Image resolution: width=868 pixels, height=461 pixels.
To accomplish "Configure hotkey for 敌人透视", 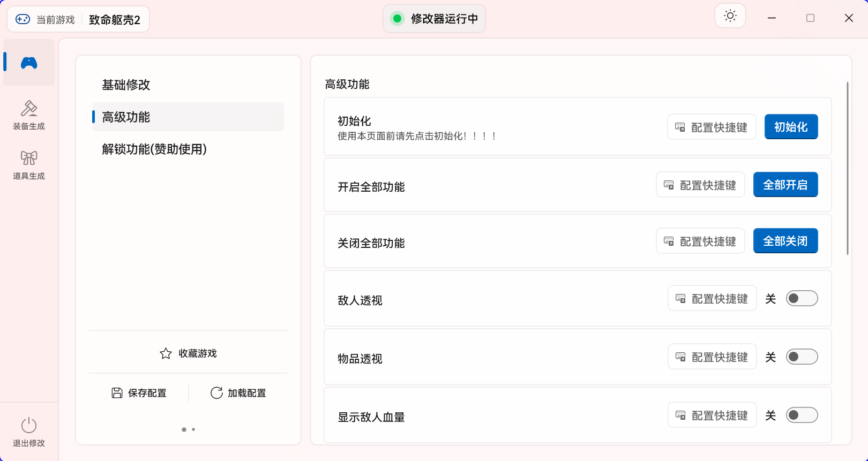I will pyautogui.click(x=712, y=298).
